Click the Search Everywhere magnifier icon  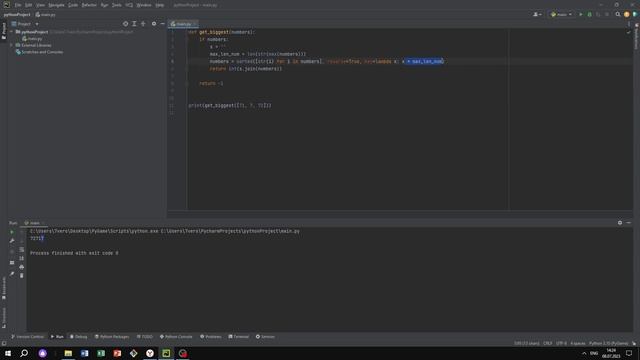pyautogui.click(x=618, y=15)
